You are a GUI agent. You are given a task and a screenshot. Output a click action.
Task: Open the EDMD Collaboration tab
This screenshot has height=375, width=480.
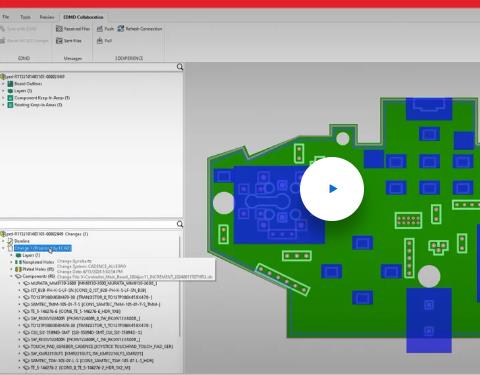click(x=83, y=17)
